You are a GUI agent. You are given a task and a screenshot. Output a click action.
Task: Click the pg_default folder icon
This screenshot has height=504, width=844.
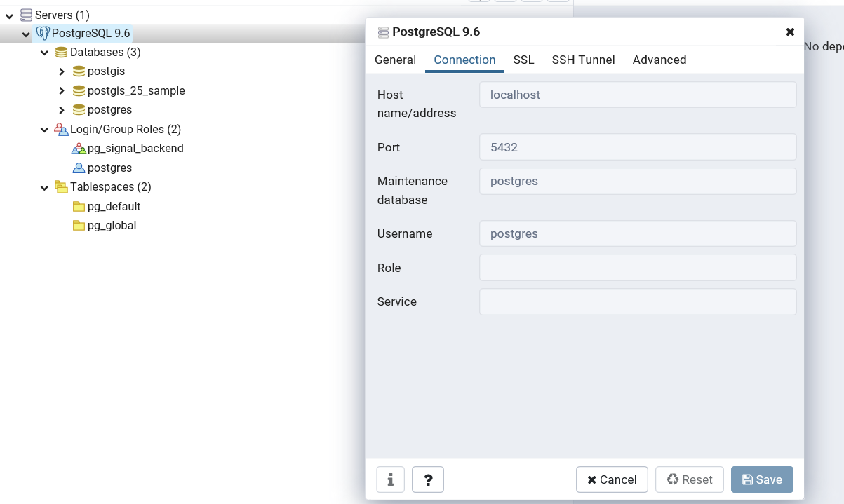[79, 207]
